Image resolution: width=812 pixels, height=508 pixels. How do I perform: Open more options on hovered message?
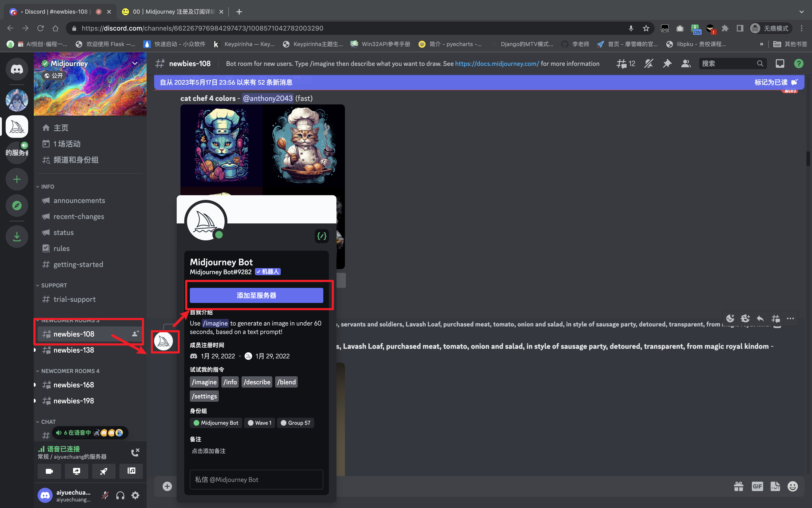click(790, 318)
